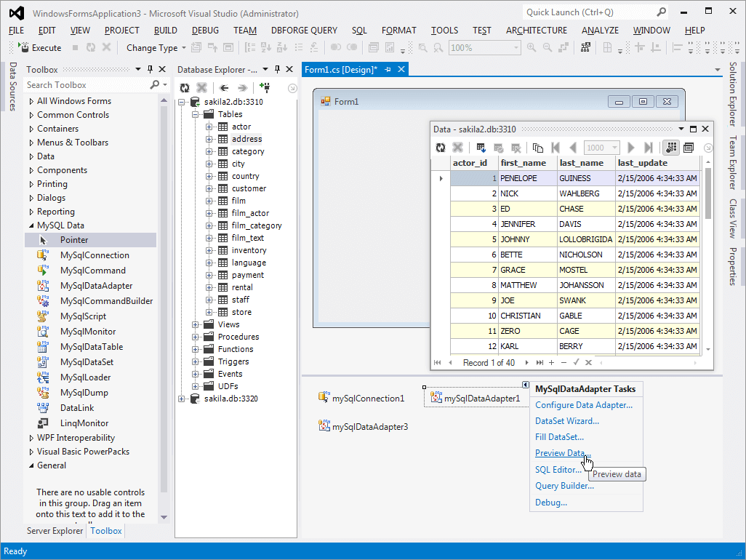
Task: Refresh the Database Explorer tree
Action: click(185, 87)
